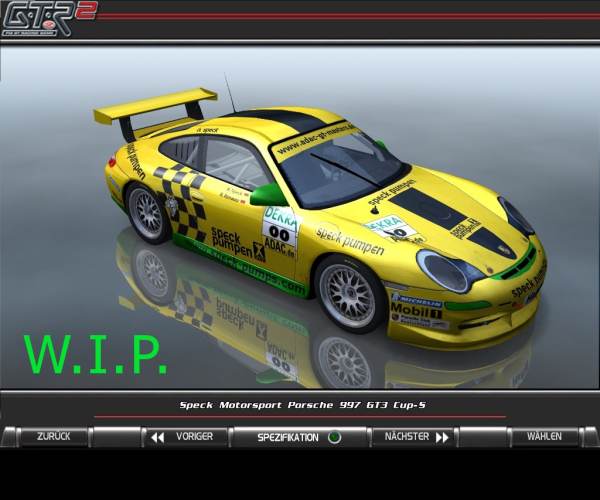
Task: Go back with the ZURÜCK button
Action: pos(54,436)
